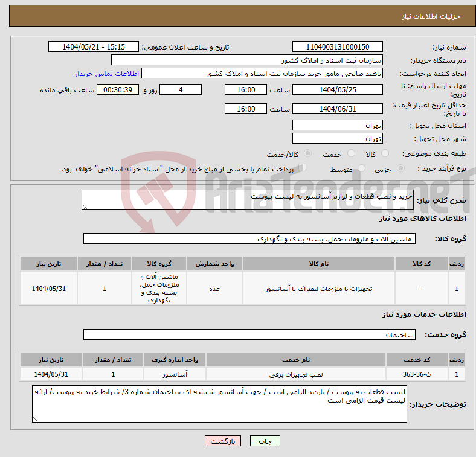Click the کد خدمت column header
476x457 pixels.
[417, 360]
